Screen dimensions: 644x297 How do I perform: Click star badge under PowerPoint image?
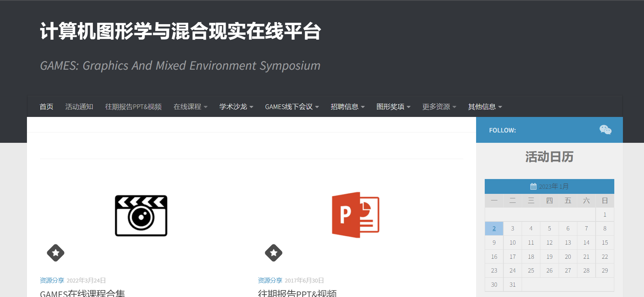[274, 253]
